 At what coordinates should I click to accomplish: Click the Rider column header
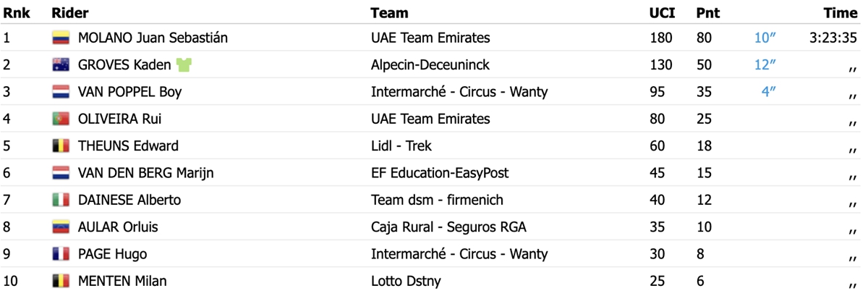tap(70, 12)
